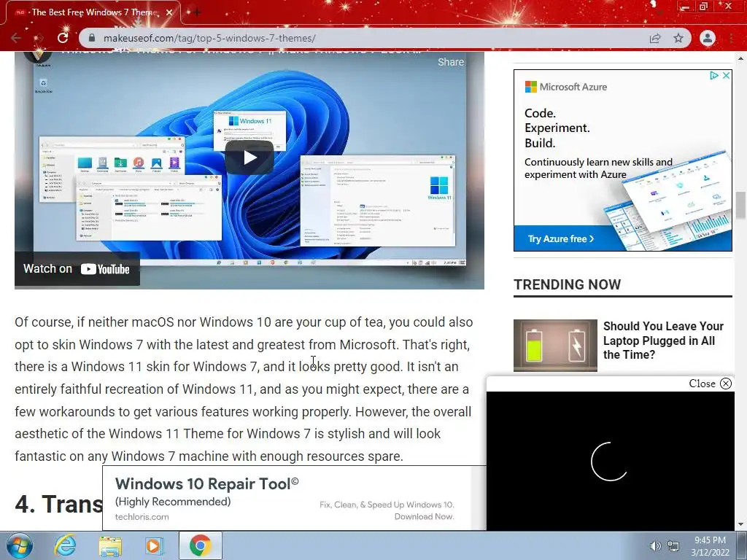Click the loading floating video player area

pos(611,461)
